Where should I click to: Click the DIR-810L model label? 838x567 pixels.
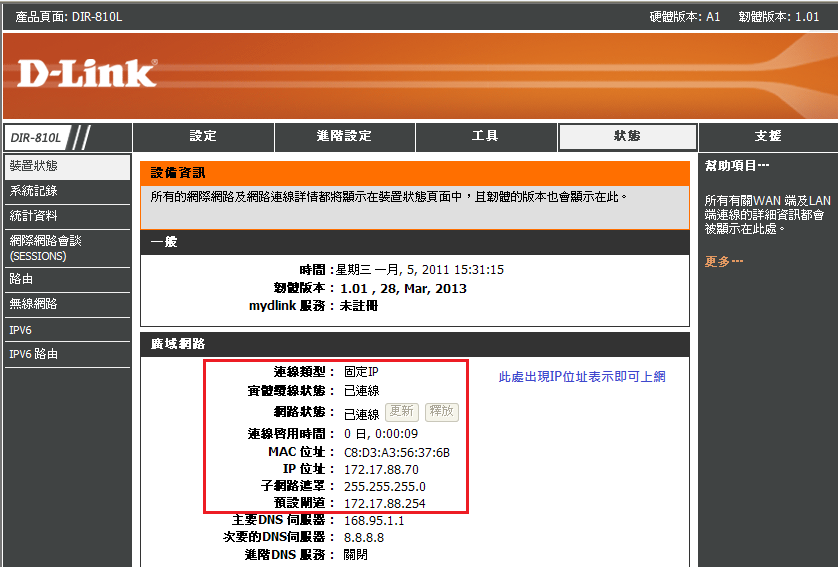coord(36,138)
